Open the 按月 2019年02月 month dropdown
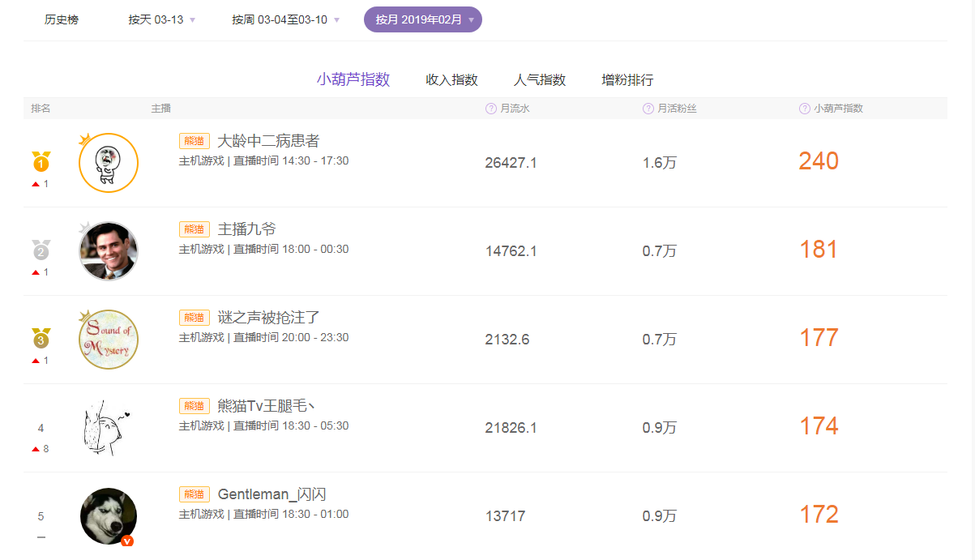Image resolution: width=975 pixels, height=560 pixels. coord(422,19)
